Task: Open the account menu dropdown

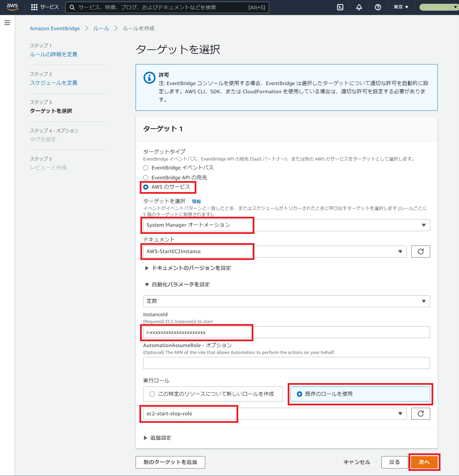Action: coord(439,7)
